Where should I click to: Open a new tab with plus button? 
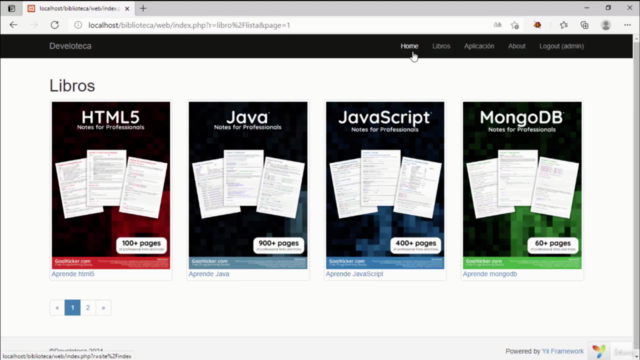coord(143,8)
